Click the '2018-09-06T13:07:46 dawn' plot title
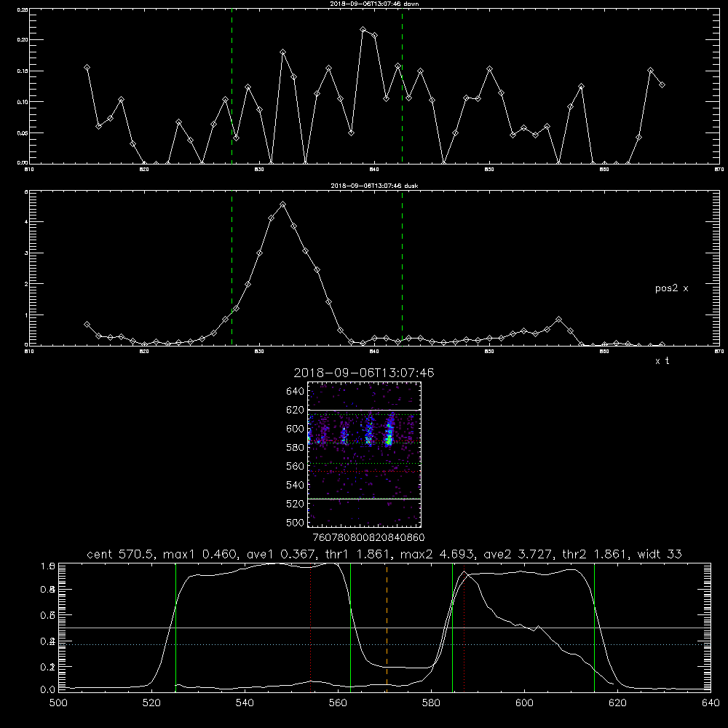 (x=373, y=4)
